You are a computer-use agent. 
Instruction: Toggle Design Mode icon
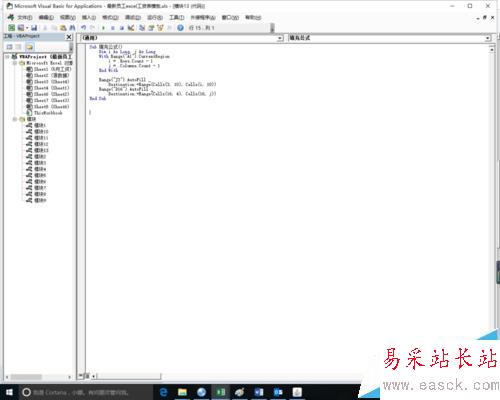(131, 28)
